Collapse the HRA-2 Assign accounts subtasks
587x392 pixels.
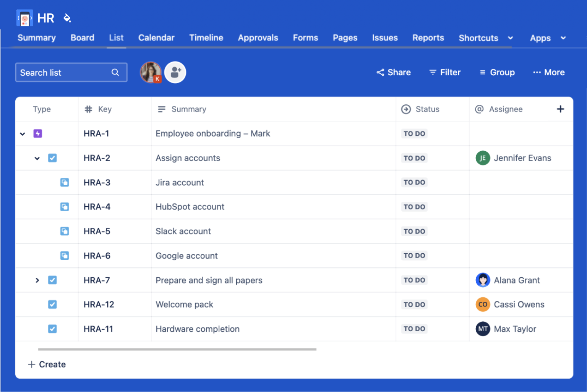click(37, 158)
